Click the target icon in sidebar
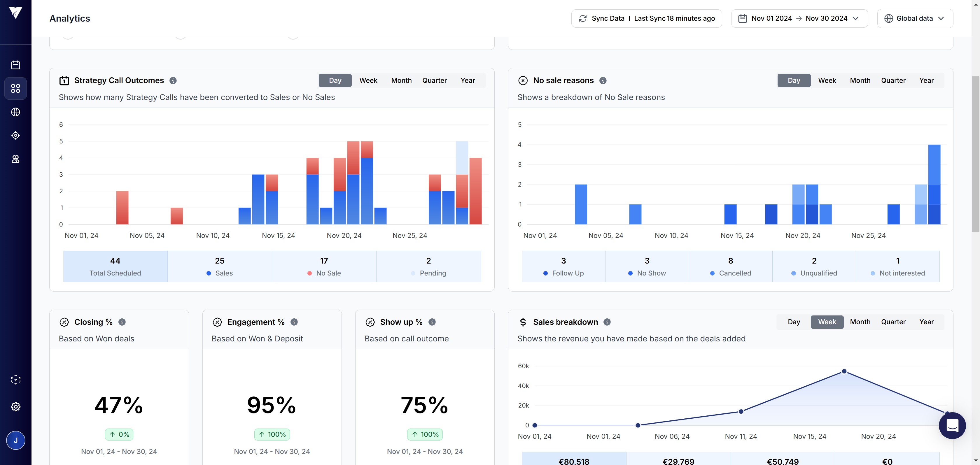This screenshot has height=465, width=980. [x=15, y=135]
